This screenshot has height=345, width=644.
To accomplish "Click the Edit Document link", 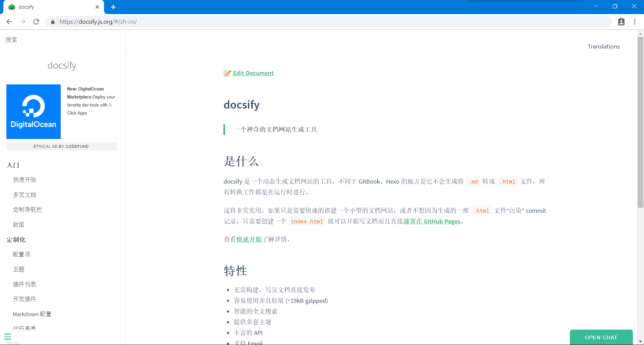I will tap(253, 73).
